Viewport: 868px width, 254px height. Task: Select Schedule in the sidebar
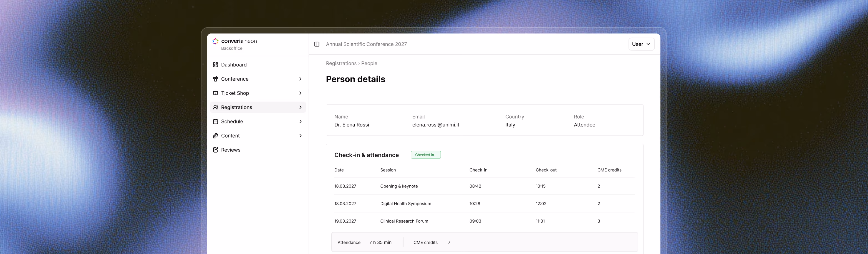[258, 121]
